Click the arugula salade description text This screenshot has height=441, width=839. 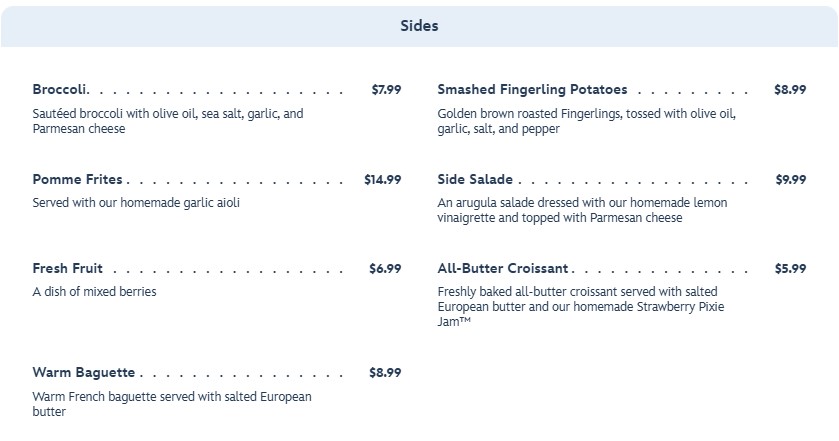click(582, 210)
